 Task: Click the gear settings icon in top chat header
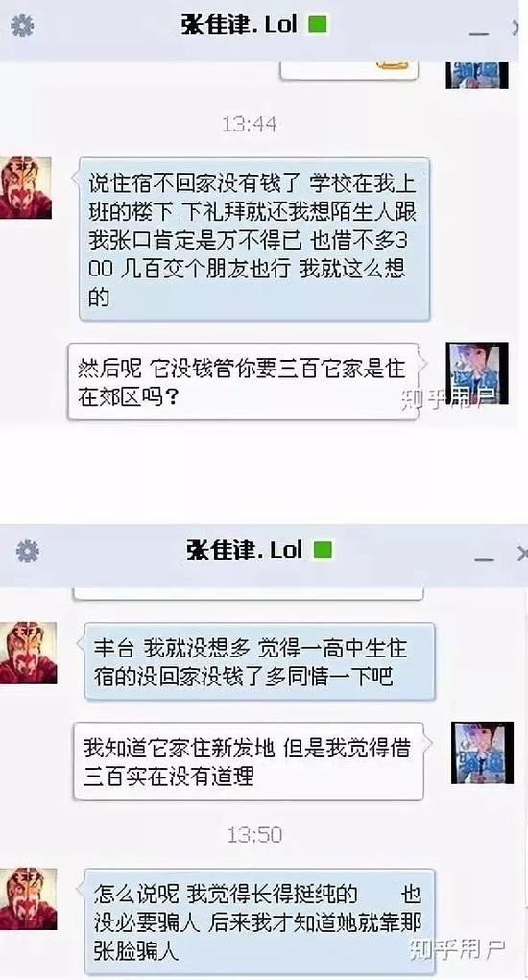[x=22, y=26]
